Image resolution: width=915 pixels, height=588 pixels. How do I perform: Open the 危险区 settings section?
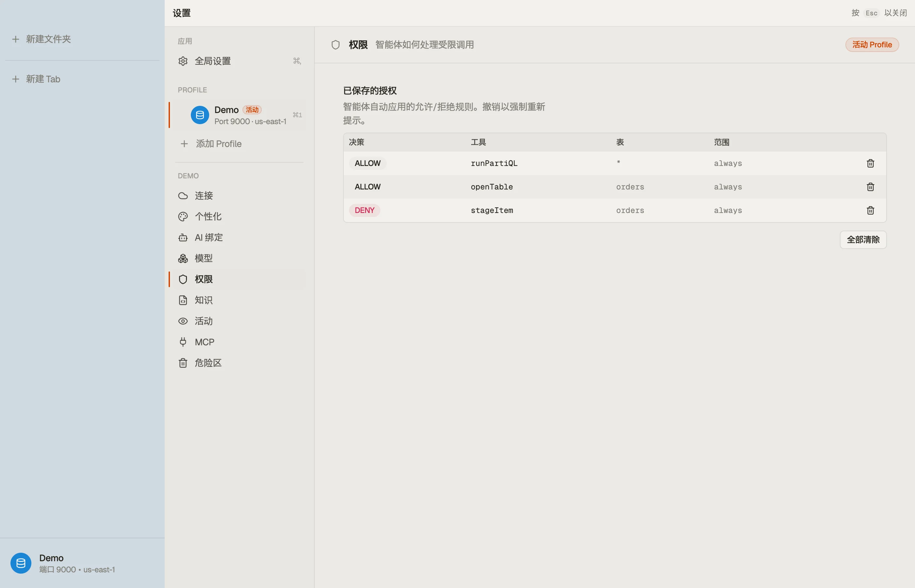click(240, 363)
